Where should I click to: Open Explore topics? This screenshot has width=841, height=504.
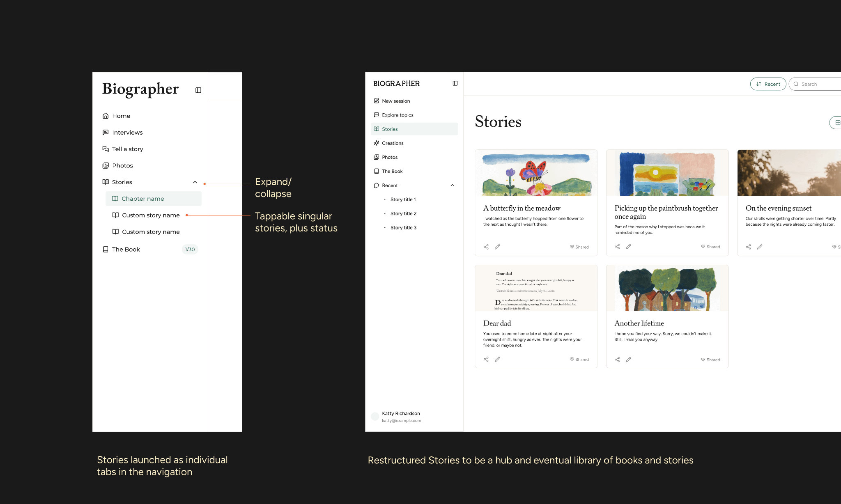(x=393, y=115)
